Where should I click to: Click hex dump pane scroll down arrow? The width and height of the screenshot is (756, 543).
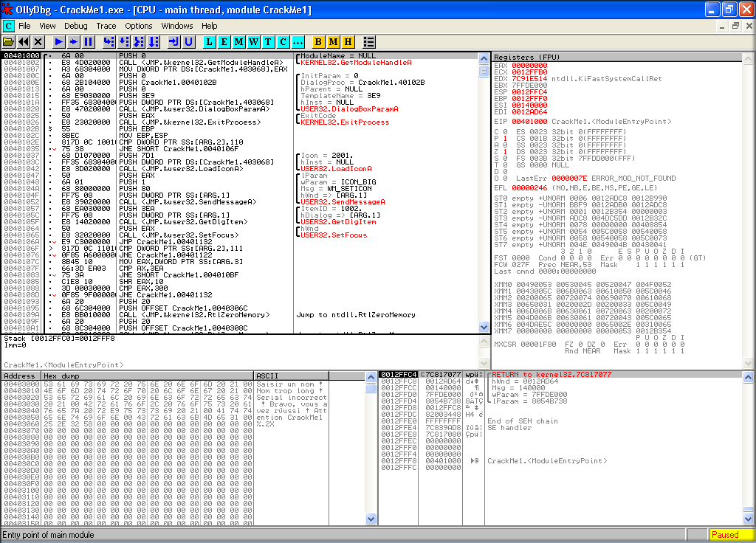(x=371, y=519)
